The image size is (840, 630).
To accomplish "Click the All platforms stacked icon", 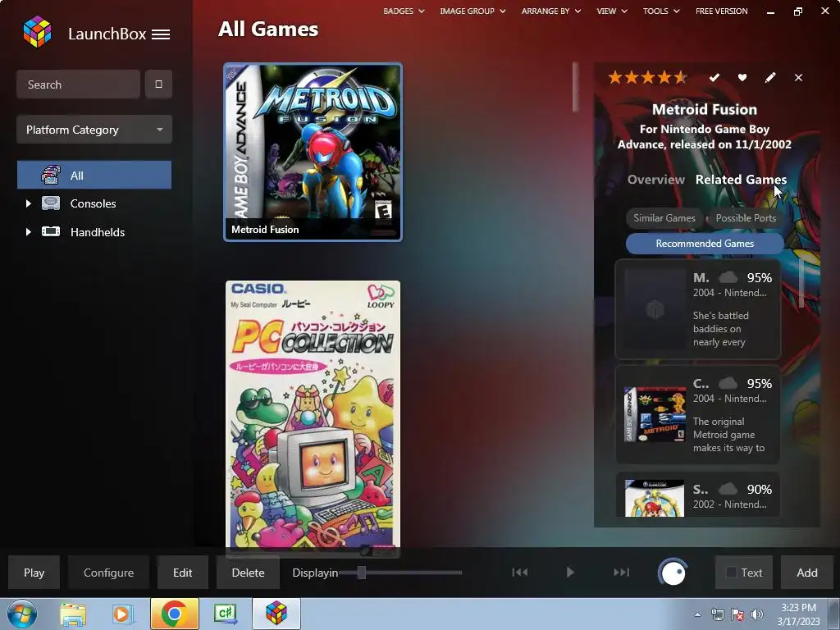I will [51, 175].
